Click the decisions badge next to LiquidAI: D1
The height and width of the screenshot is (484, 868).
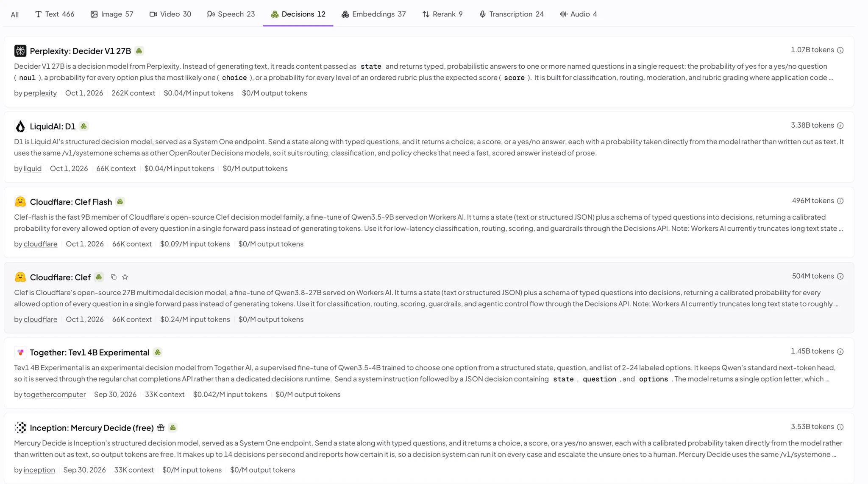pos(84,126)
